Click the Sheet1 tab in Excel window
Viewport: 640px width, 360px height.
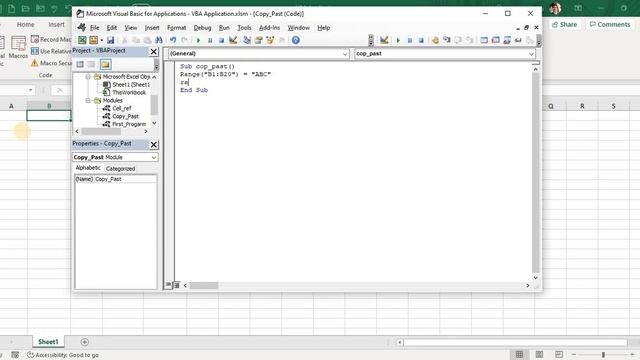click(x=48, y=342)
